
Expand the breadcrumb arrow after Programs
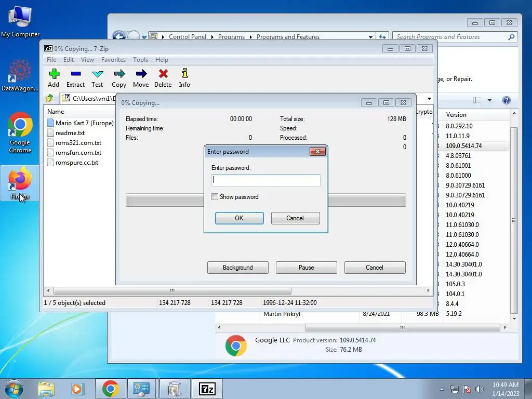(x=251, y=37)
